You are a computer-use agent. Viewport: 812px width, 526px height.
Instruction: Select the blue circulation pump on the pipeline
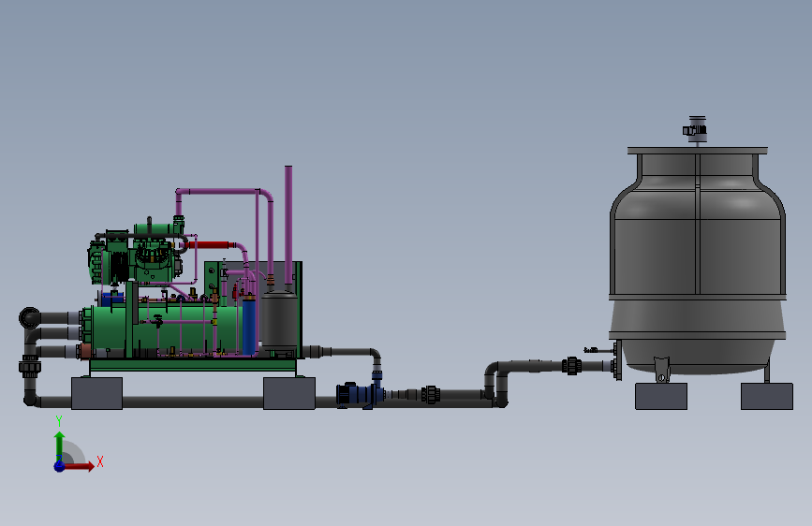[x=361, y=395]
